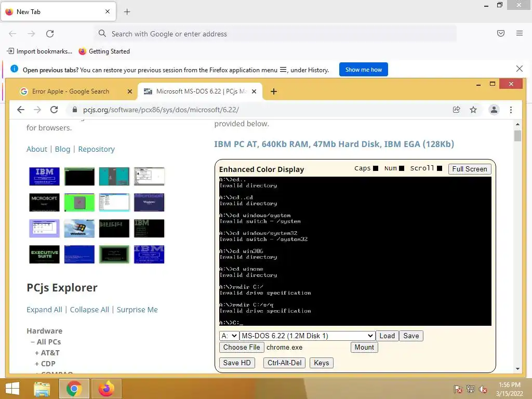The image size is (532, 399).
Task: Click Surprise Me link
Action: [137, 310]
